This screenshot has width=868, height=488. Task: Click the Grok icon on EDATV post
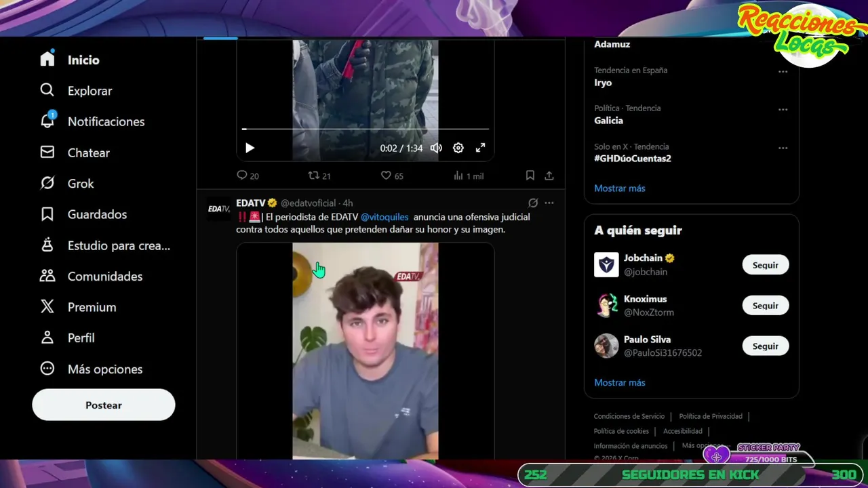pos(533,203)
